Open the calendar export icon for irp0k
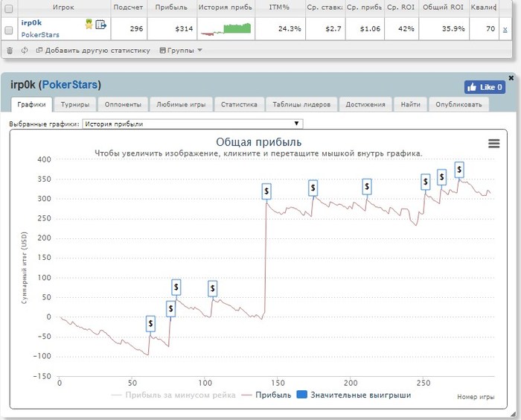This screenshot has width=521, height=420. coord(100,25)
